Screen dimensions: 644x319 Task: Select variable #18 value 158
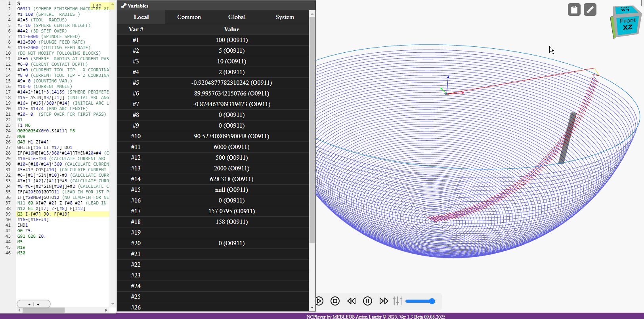(232, 222)
